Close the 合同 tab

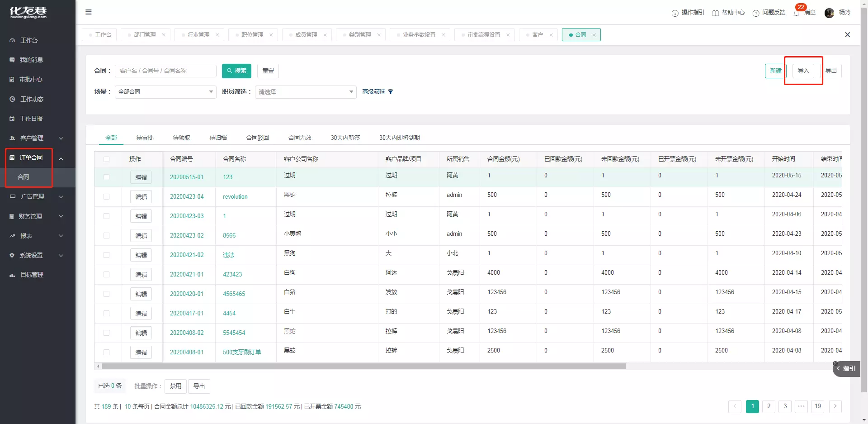(x=594, y=35)
